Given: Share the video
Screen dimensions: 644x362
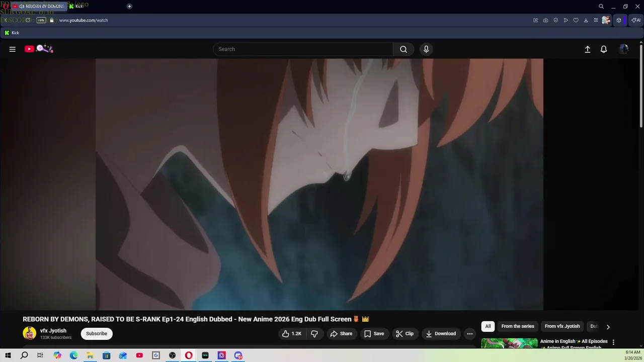Looking at the screenshot, I should 341,334.
